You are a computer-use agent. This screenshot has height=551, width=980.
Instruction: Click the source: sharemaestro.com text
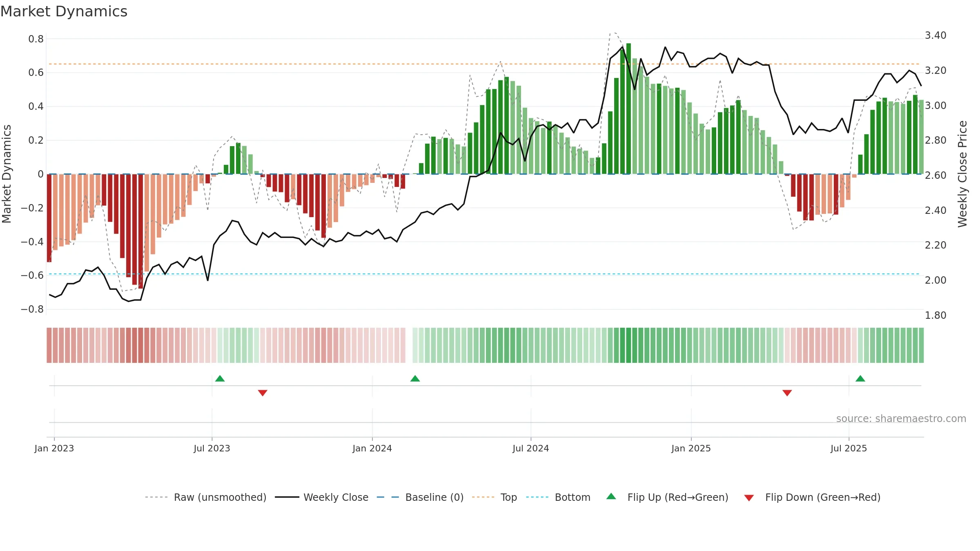point(901,418)
